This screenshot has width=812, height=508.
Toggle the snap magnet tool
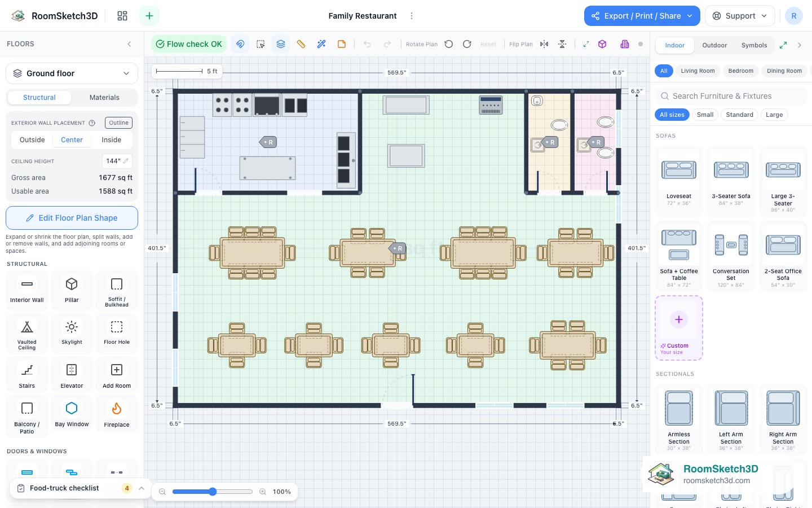point(240,44)
